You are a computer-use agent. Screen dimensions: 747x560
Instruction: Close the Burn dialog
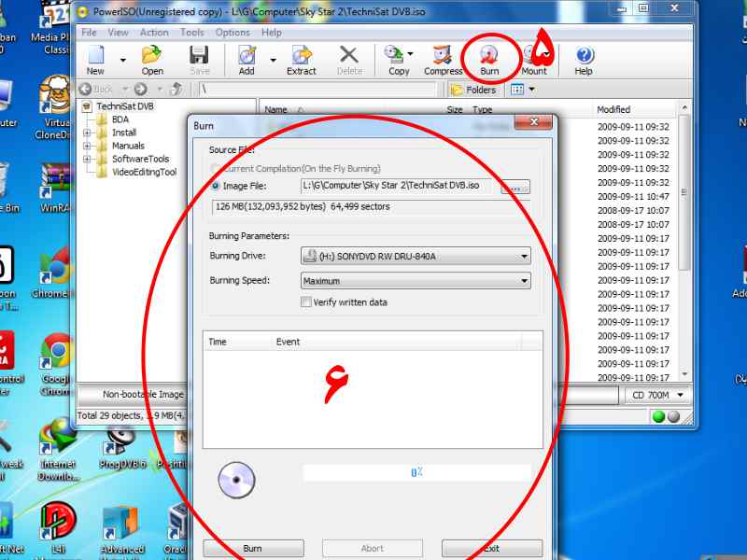(x=533, y=122)
